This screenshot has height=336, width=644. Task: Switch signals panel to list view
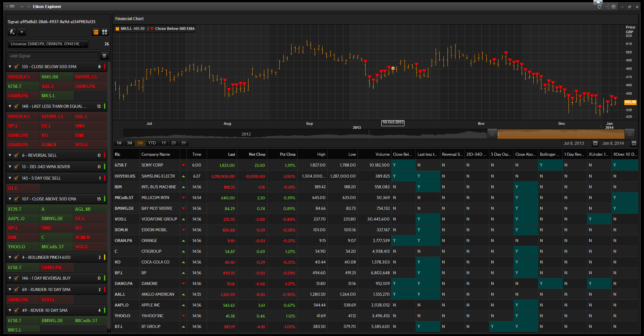pyautogui.click(x=96, y=32)
